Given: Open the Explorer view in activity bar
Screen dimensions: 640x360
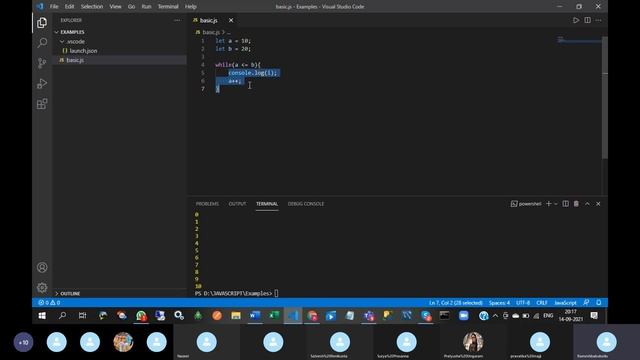Looking at the screenshot, I should (42, 23).
